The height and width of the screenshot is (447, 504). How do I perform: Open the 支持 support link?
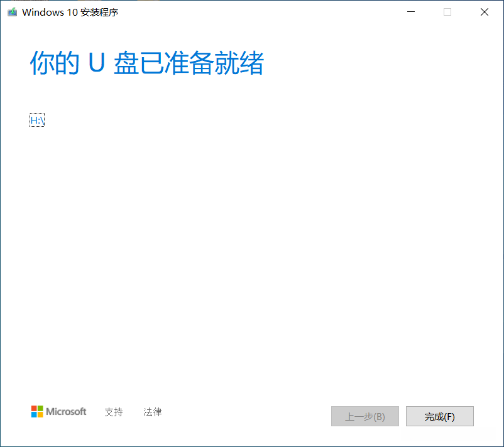pos(114,412)
